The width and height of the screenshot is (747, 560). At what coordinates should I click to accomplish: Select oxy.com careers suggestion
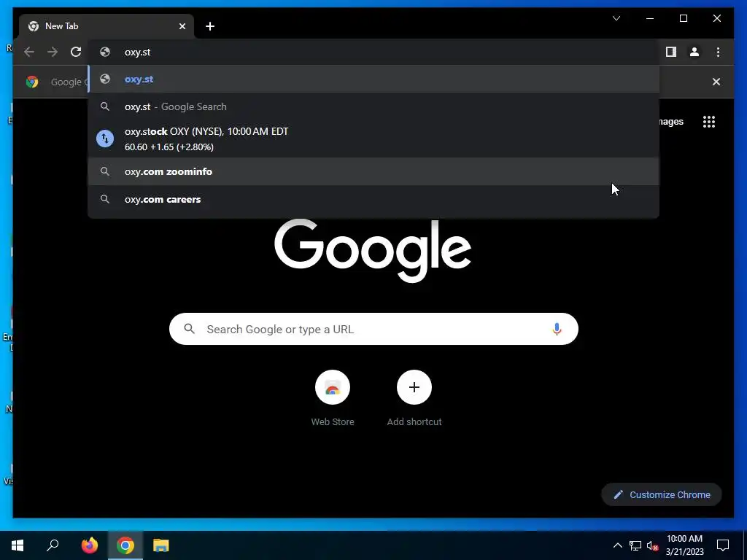(373, 199)
